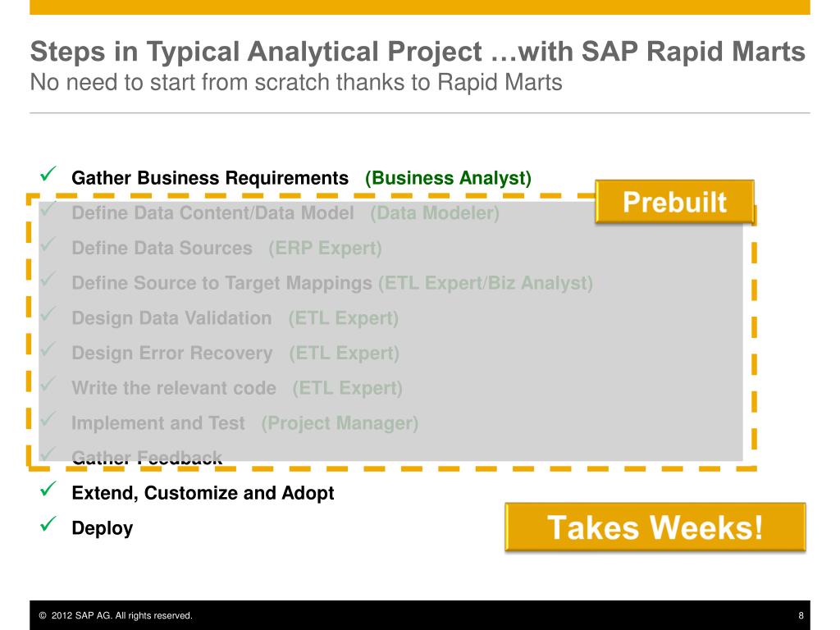Click the slide page number 8
Image resolution: width=840 pixels, height=630 pixels.
pos(801,615)
